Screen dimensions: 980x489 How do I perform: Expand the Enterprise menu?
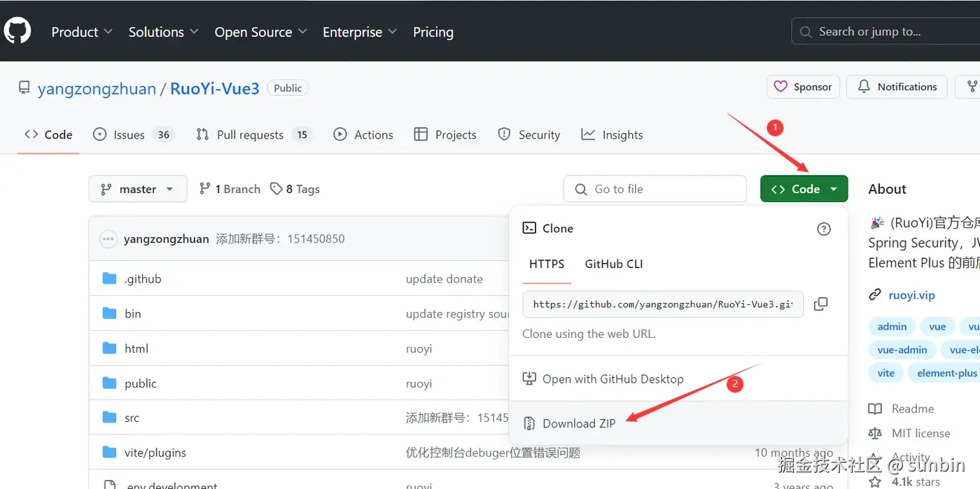click(x=360, y=31)
